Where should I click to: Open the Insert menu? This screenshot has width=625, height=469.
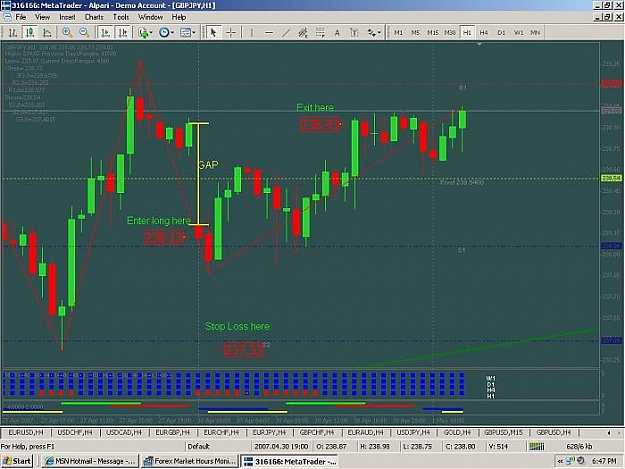click(67, 17)
